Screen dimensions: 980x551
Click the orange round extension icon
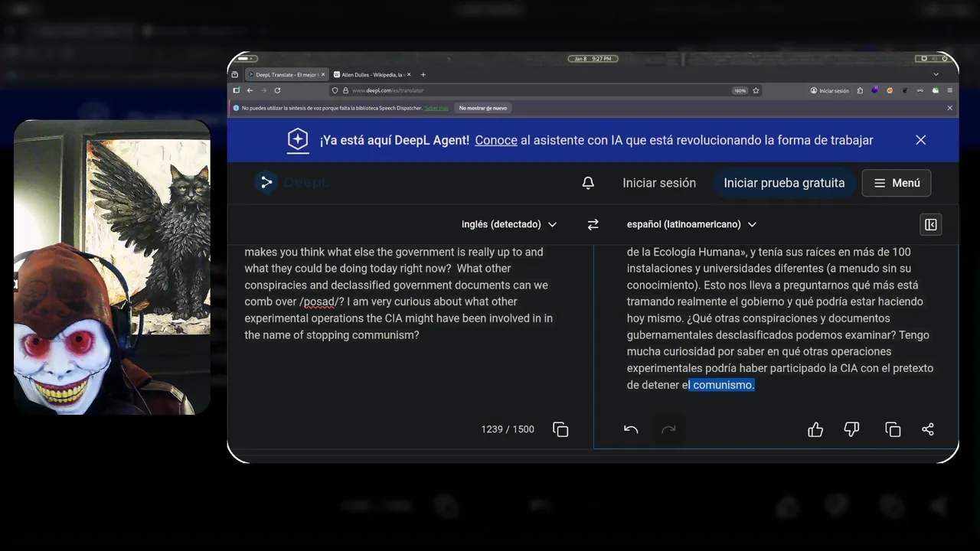coord(890,90)
